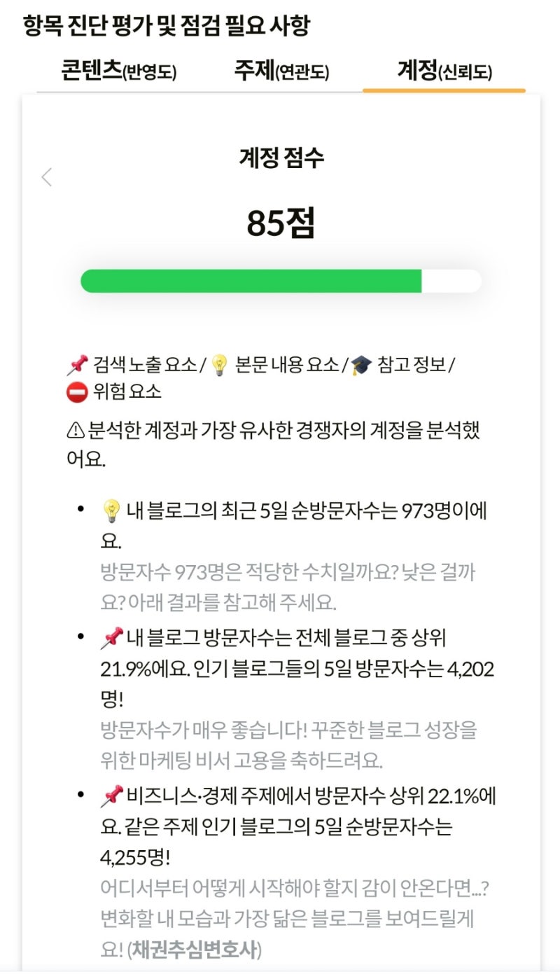
Task: Open the 채권추심변호사 blog link
Action: (194, 950)
